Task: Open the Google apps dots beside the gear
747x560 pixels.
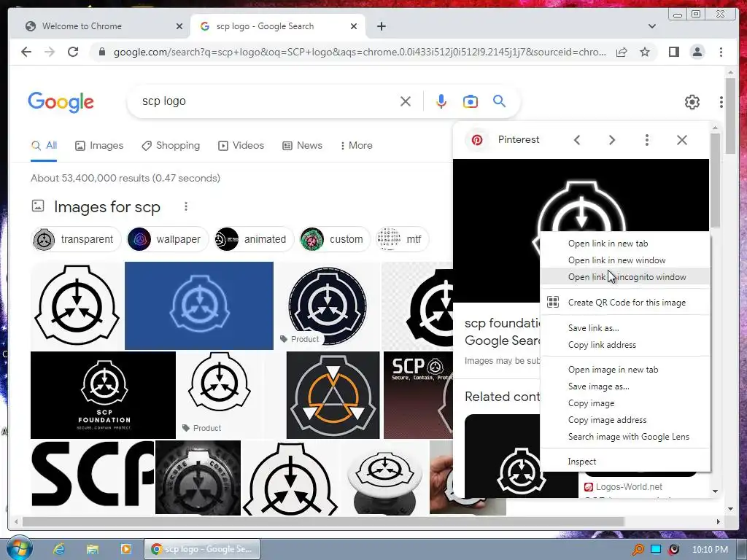Action: (x=721, y=102)
